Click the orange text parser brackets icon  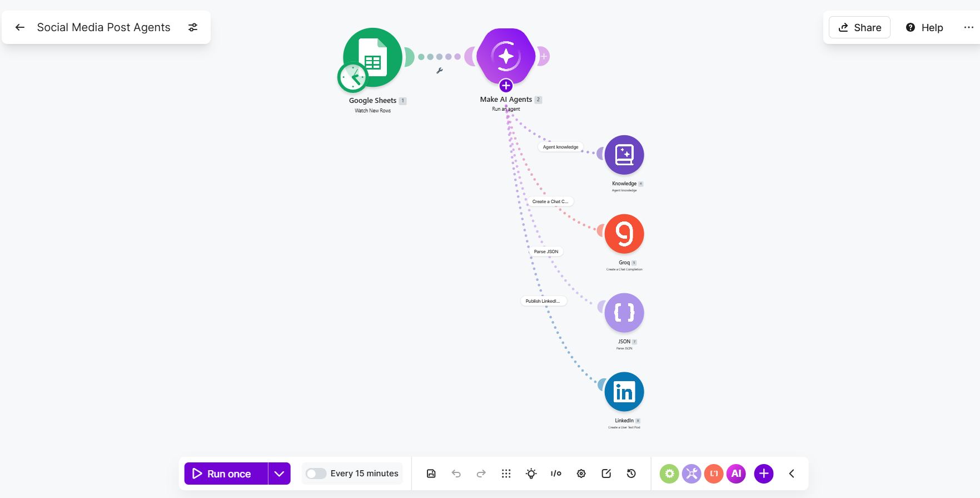click(714, 474)
